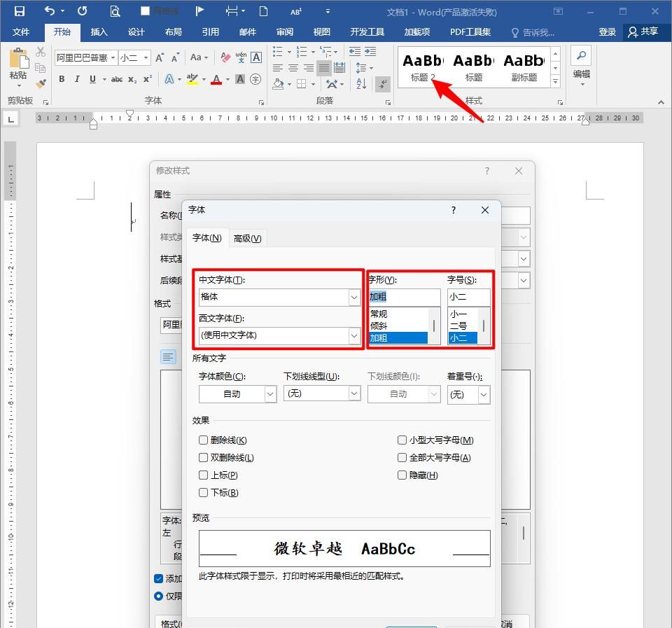This screenshot has height=628, width=672.
Task: Open the 中文字体 dropdown showing 楷体
Action: [354, 298]
